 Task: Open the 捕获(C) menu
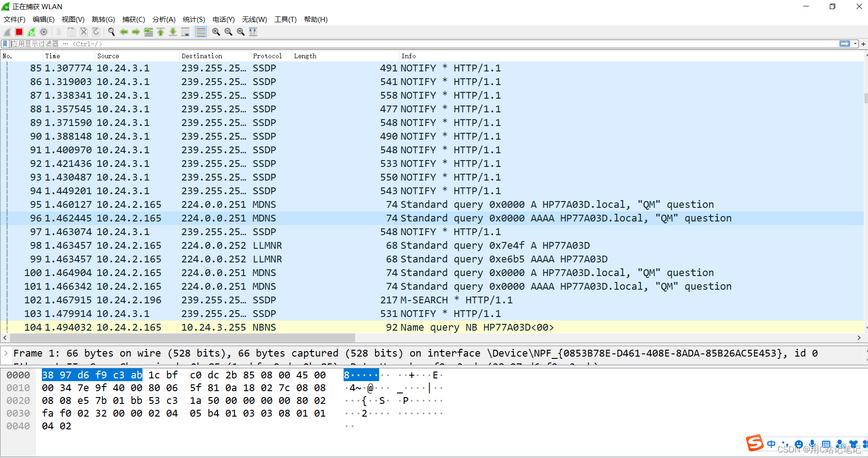(133, 19)
